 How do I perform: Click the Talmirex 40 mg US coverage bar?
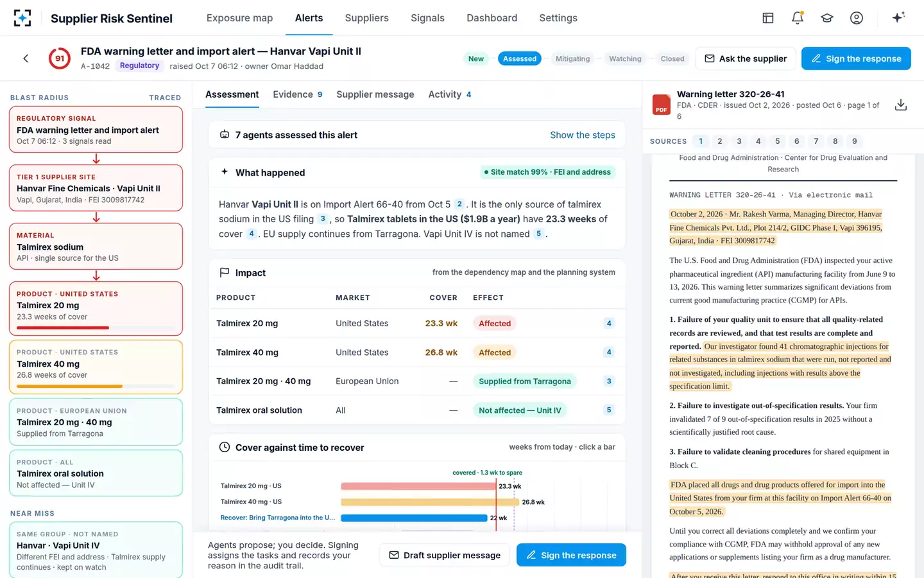tap(430, 502)
